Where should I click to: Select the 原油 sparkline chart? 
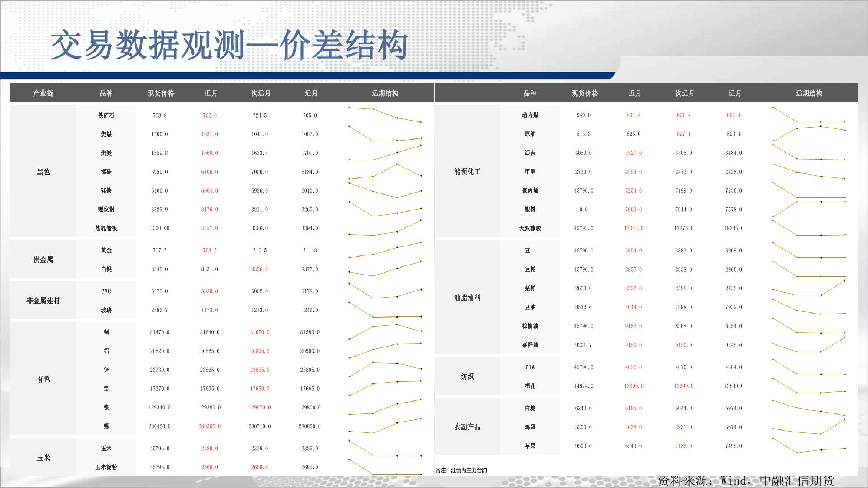(x=809, y=134)
